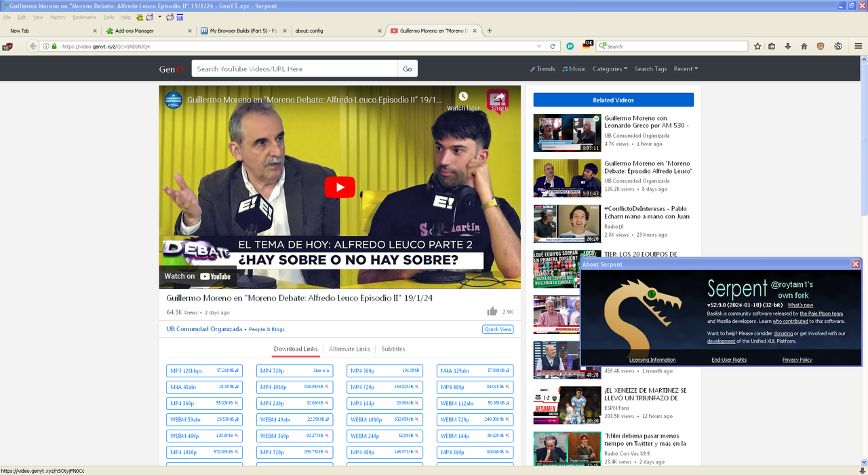Click the monkey face add-on icon

(821, 46)
